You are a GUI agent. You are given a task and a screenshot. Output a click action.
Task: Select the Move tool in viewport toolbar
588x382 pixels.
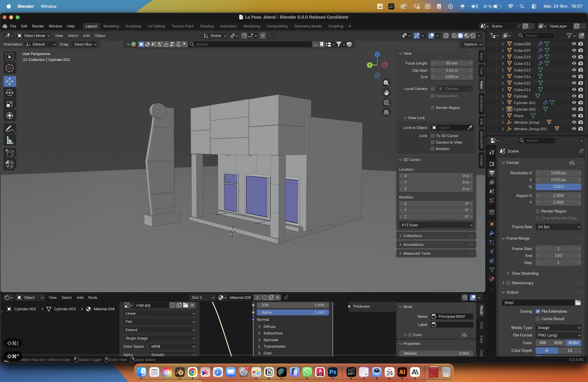10,81
